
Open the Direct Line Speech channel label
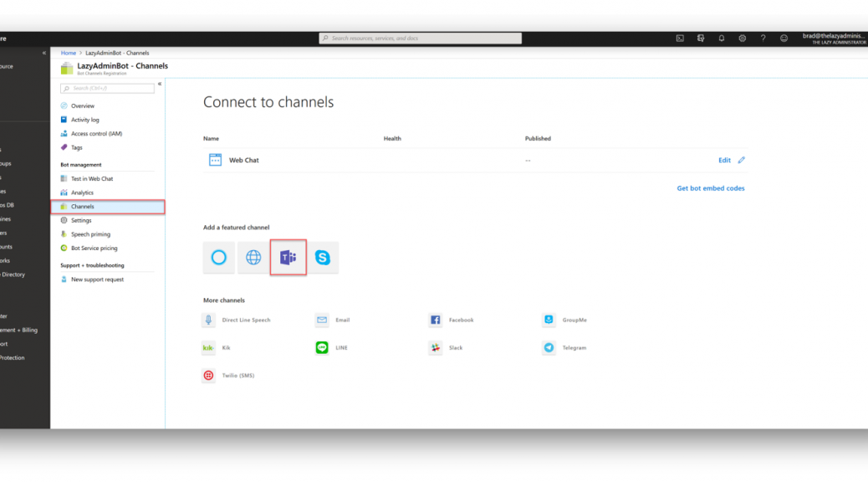click(247, 320)
